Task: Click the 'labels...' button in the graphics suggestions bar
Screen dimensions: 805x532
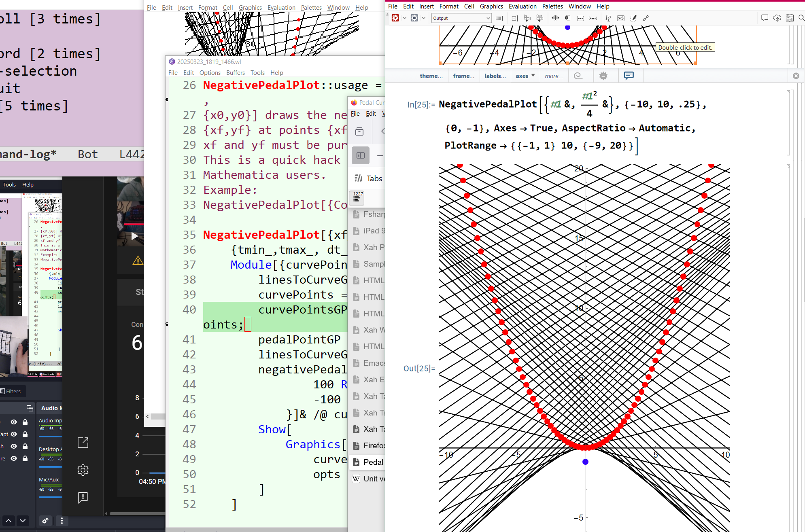Action: pyautogui.click(x=495, y=76)
